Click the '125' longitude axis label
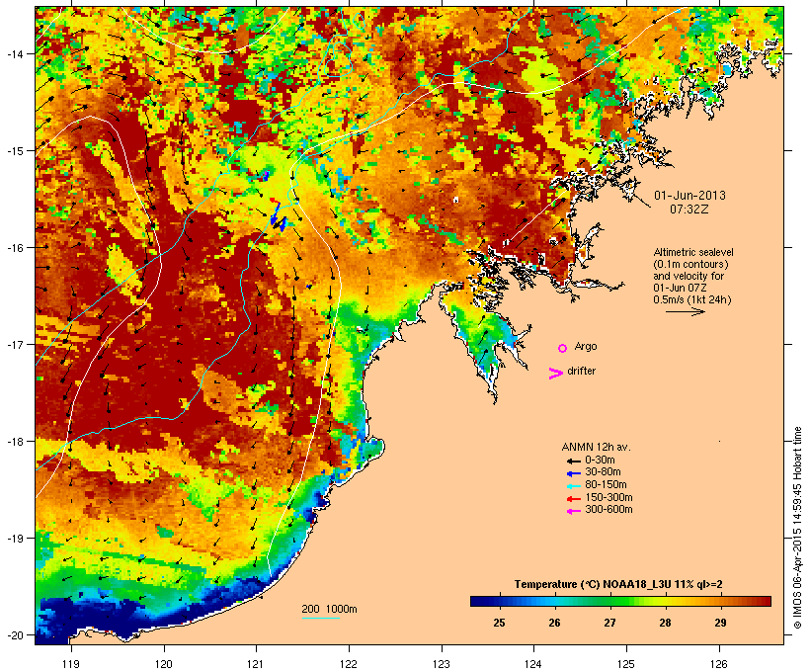 click(626, 664)
